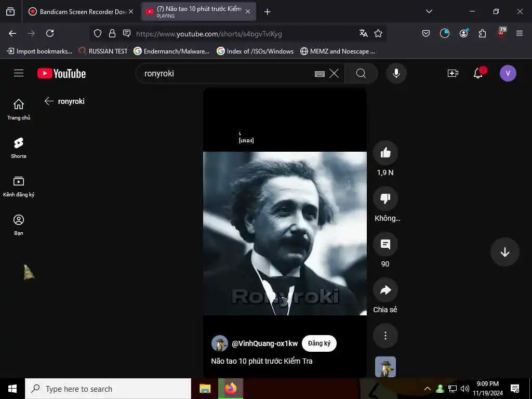This screenshot has height=399, width=532.
Task: Focus the taskbar search box
Action: [108, 389]
